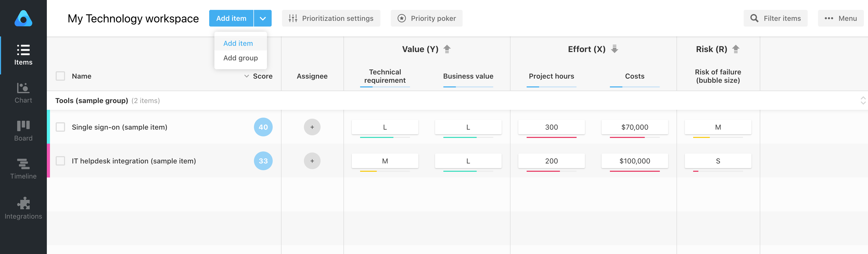Open the Chart view
The image size is (868, 254).
tap(23, 93)
